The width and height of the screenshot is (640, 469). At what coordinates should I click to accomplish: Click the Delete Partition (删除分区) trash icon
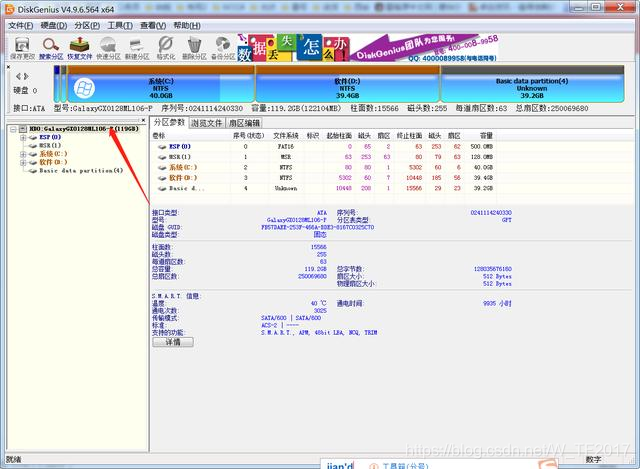click(194, 48)
